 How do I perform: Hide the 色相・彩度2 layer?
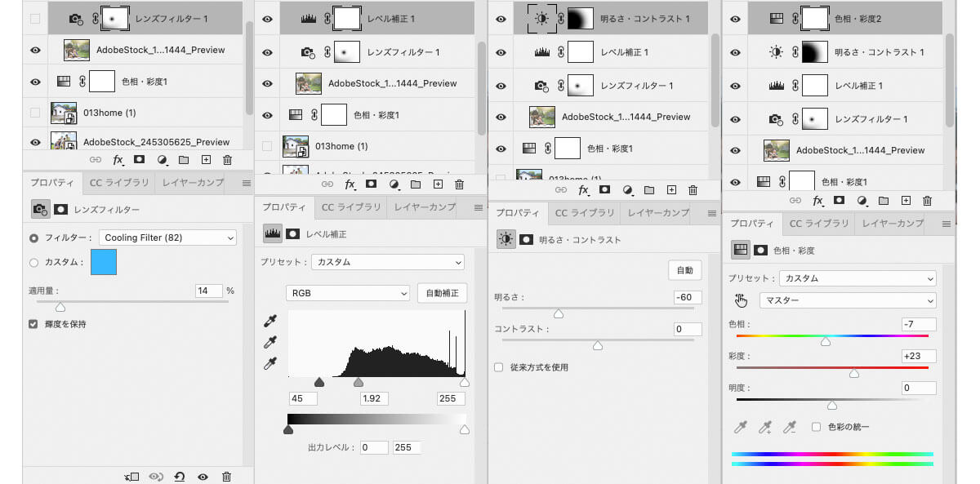click(x=736, y=18)
